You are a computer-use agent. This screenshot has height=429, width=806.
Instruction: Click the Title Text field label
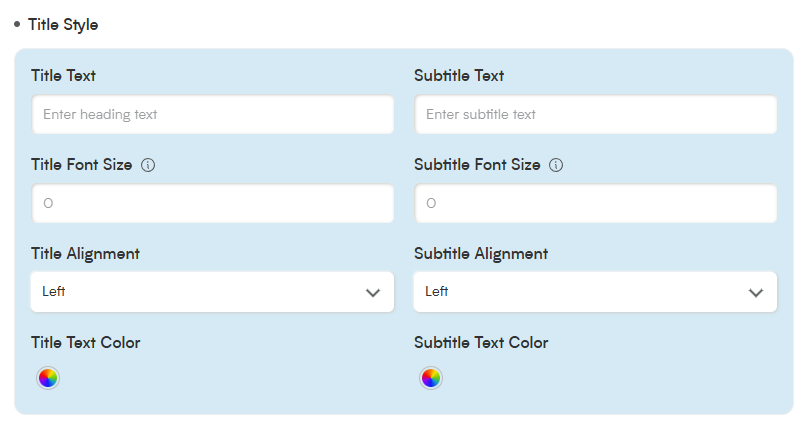click(63, 76)
